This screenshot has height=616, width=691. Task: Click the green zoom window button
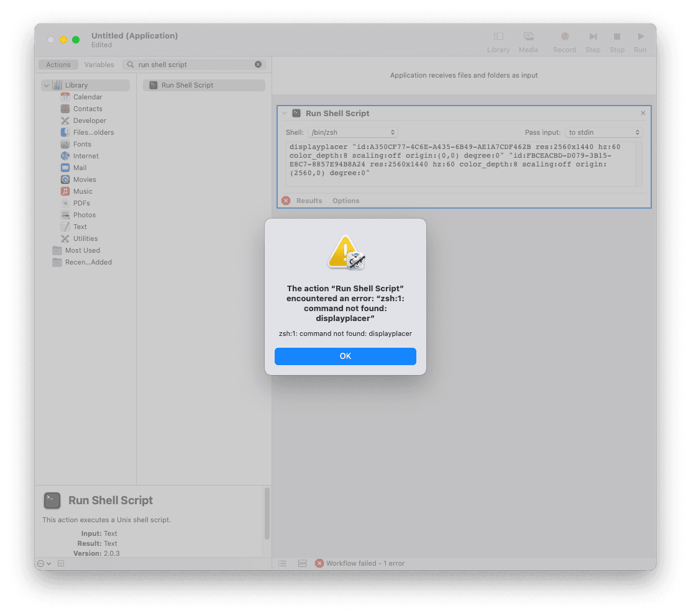(x=76, y=40)
